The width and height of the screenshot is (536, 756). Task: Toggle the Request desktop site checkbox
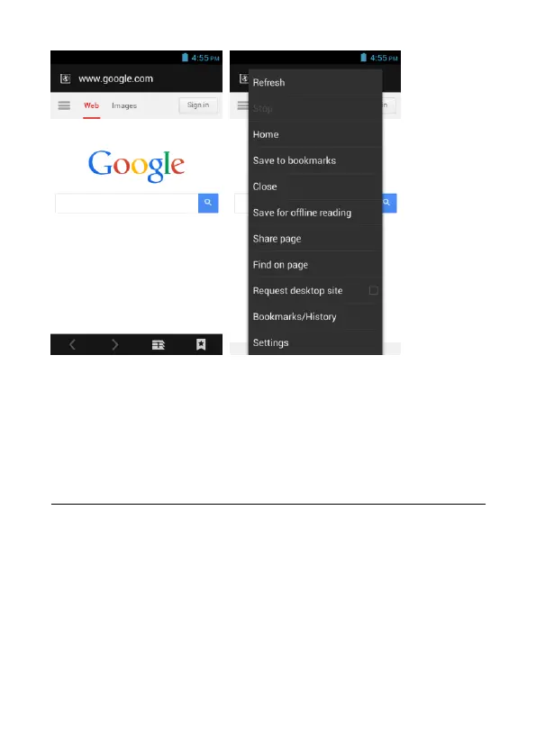coord(374,290)
